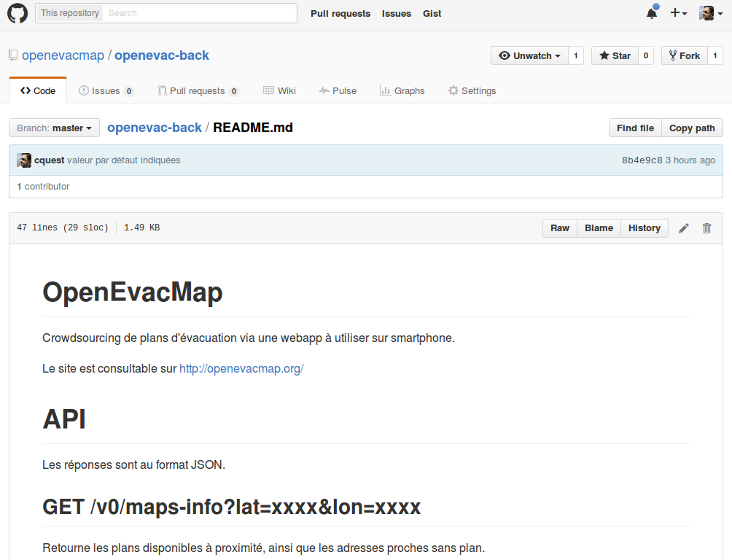
Task: Click the '1.49 KB' file size
Action: 142,227
